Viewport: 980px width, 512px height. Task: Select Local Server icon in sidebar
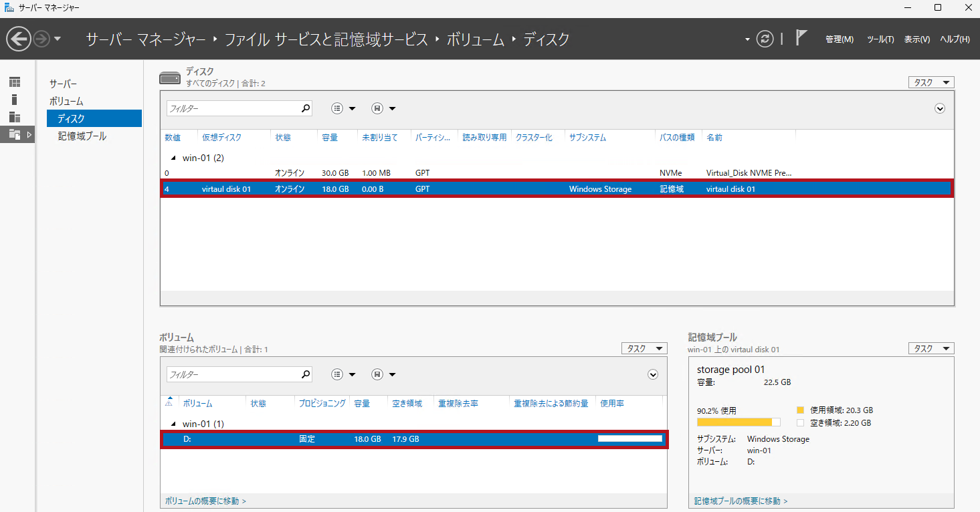[15, 100]
